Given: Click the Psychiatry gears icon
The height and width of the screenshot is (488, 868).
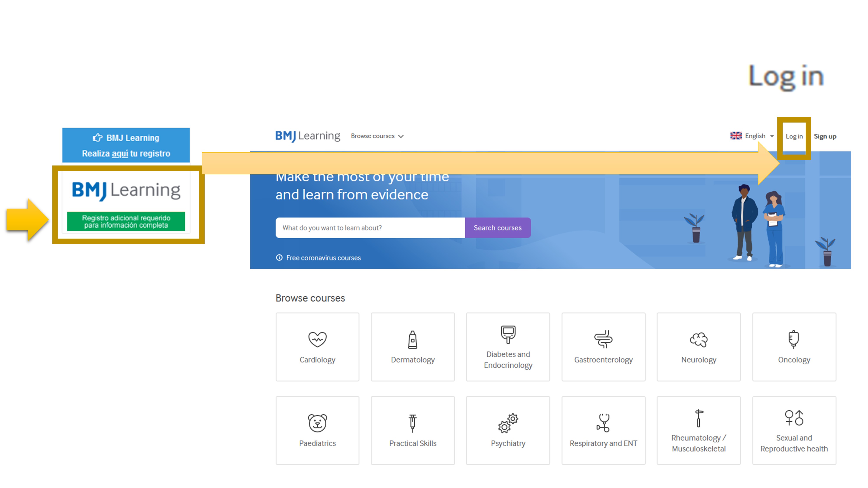Looking at the screenshot, I should 508,423.
